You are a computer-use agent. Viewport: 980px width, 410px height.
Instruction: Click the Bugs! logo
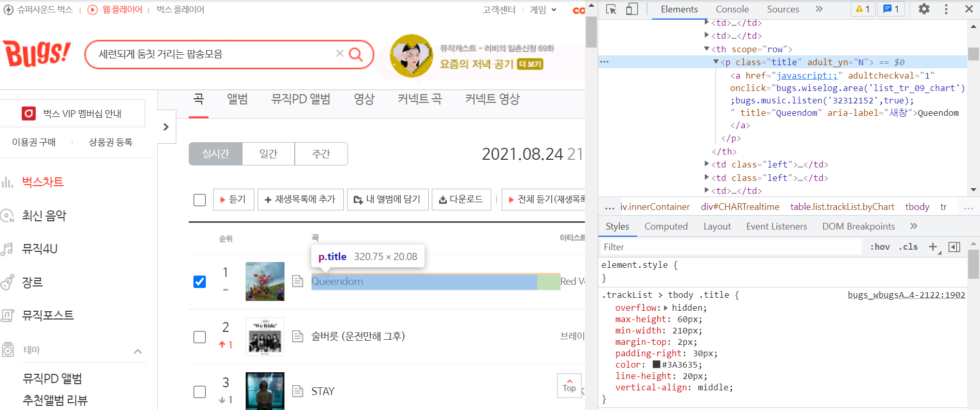(37, 53)
